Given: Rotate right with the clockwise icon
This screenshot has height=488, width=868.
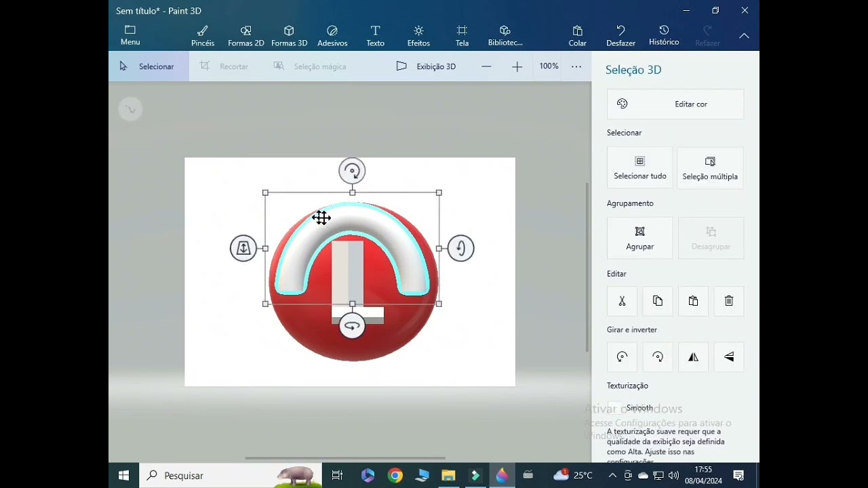Looking at the screenshot, I should pyautogui.click(x=658, y=357).
